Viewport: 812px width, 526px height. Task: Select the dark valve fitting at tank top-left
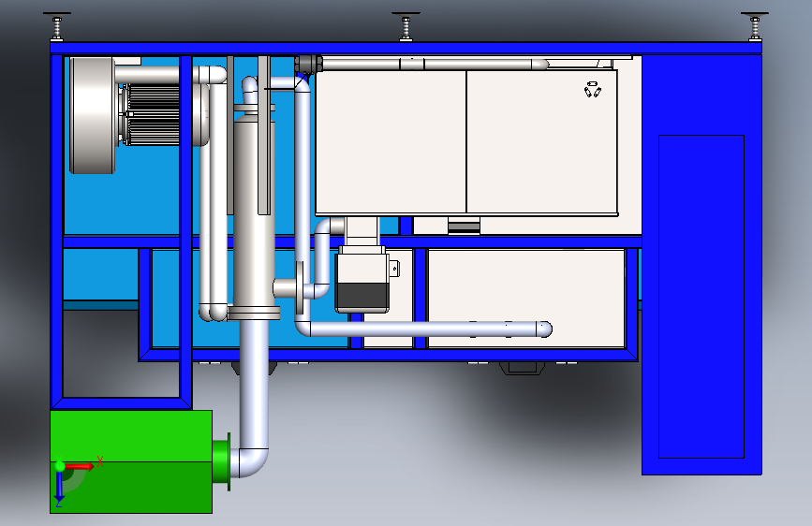tap(309, 65)
